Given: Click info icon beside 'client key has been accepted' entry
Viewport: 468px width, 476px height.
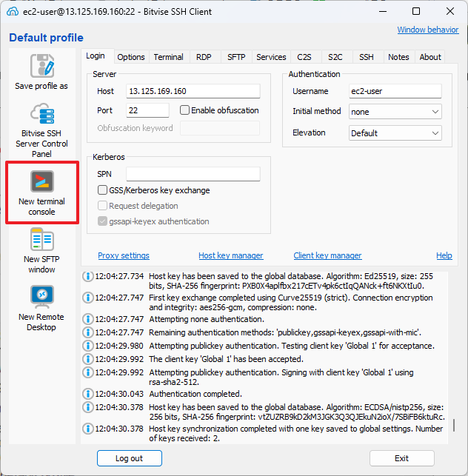Looking at the screenshot, I should click(x=88, y=359).
